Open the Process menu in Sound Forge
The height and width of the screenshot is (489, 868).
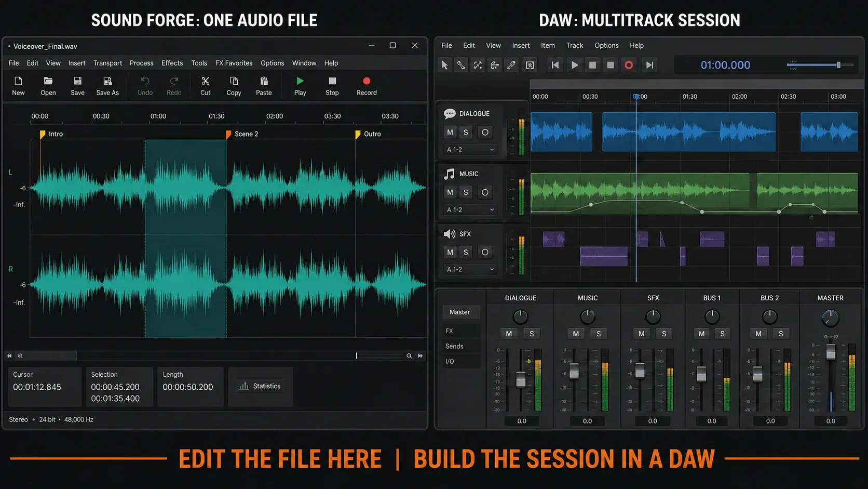[x=141, y=63]
